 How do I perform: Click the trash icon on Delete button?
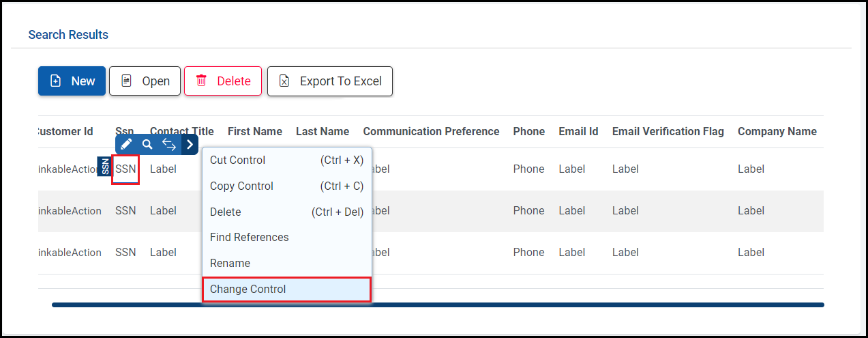(x=201, y=81)
